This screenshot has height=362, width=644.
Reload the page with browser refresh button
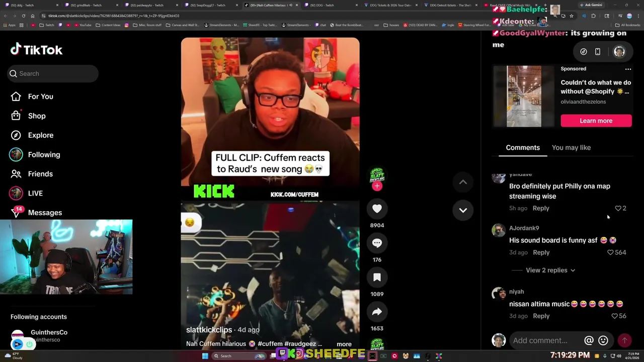24,16
